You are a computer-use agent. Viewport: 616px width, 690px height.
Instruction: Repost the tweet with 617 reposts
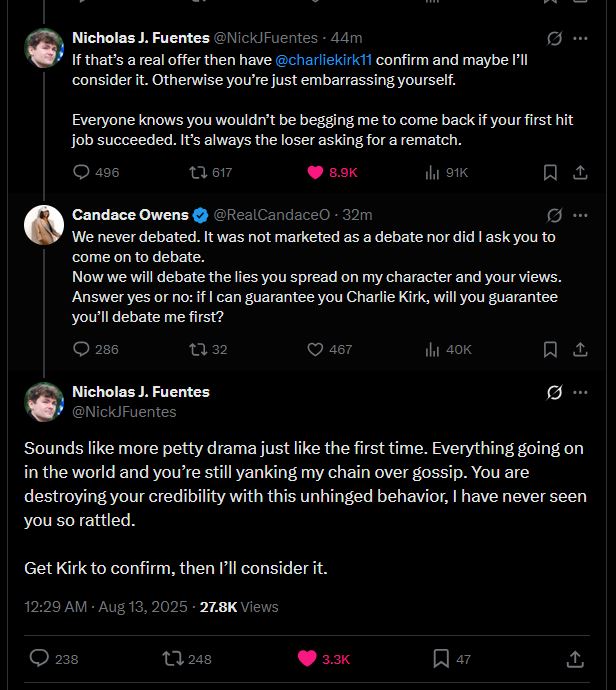[x=199, y=172]
